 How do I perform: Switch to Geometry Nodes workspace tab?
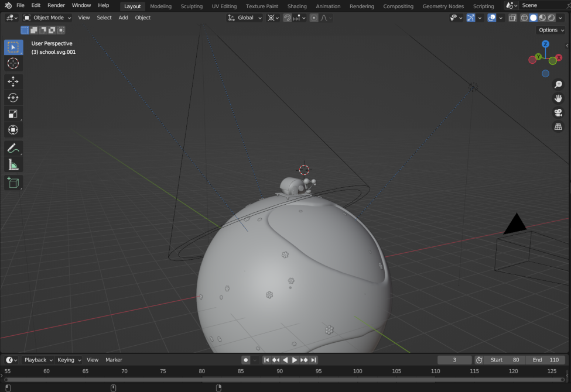[443, 6]
